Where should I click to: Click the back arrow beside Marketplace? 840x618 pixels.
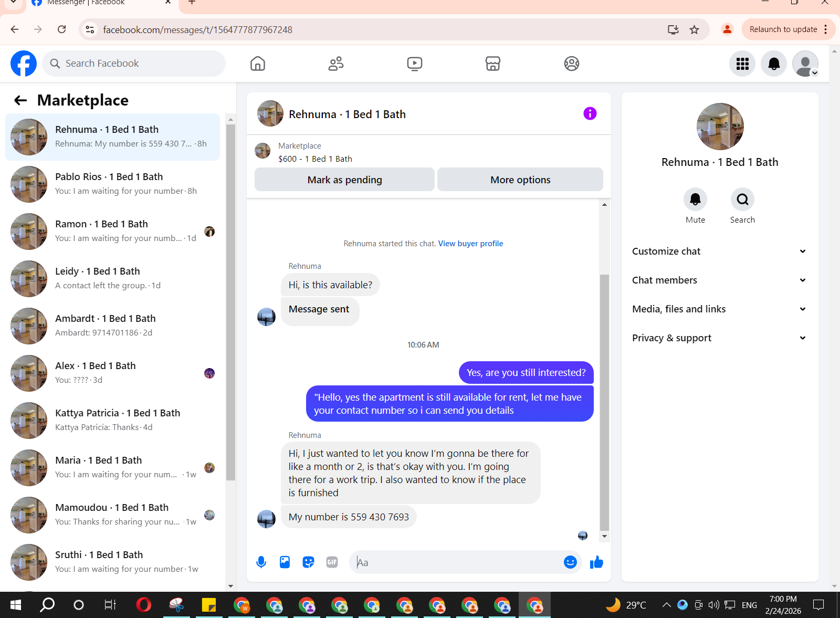point(20,100)
